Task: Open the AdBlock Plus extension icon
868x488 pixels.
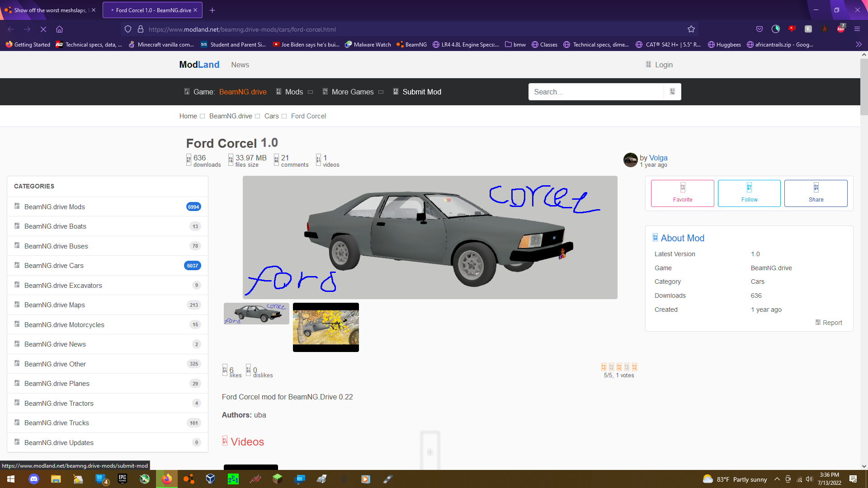Action: click(841, 29)
